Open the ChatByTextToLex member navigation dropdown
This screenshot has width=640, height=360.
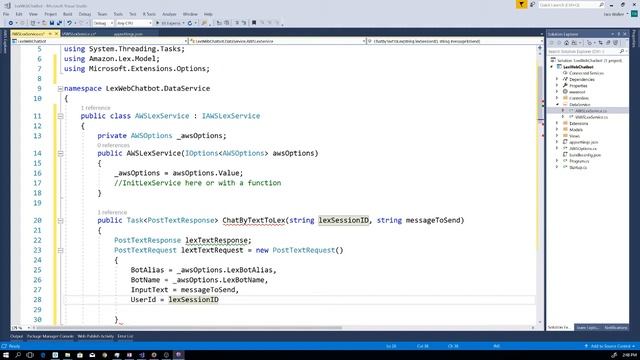pos(455,41)
